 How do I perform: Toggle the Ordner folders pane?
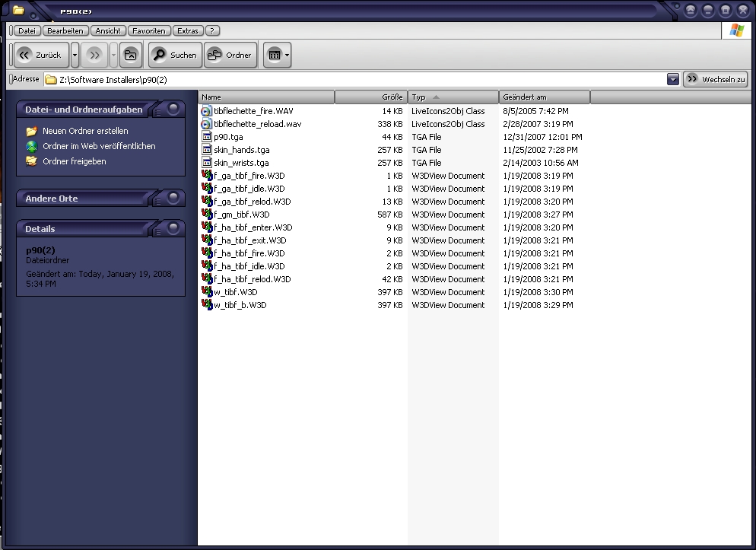click(x=230, y=55)
